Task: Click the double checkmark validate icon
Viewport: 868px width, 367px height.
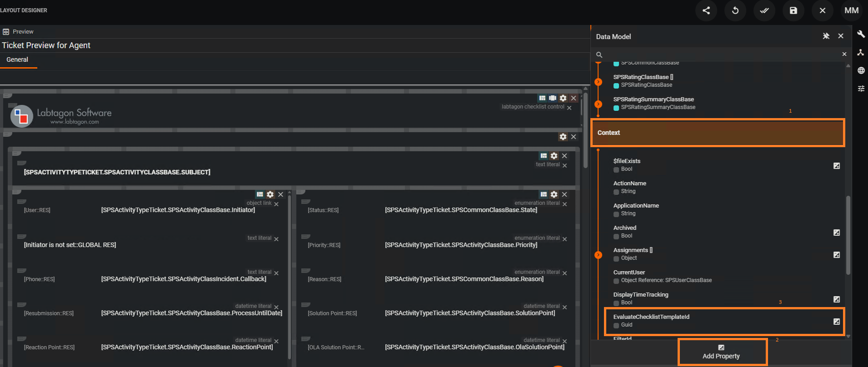Action: 764,10
